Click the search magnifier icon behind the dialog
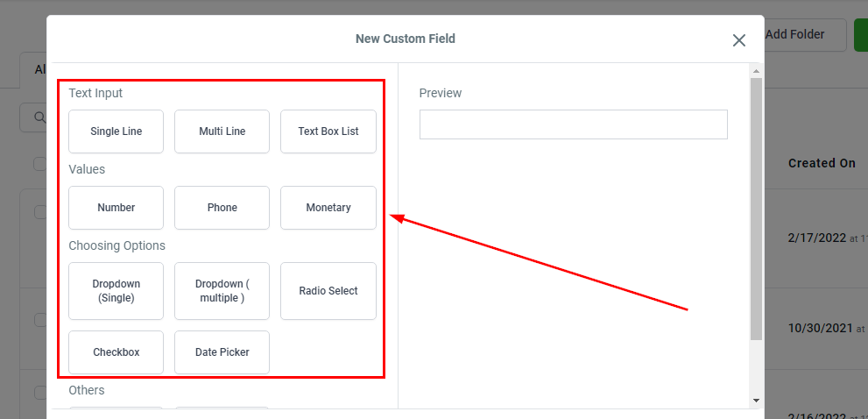Screen dimensions: 868x419 pyautogui.click(x=39, y=117)
